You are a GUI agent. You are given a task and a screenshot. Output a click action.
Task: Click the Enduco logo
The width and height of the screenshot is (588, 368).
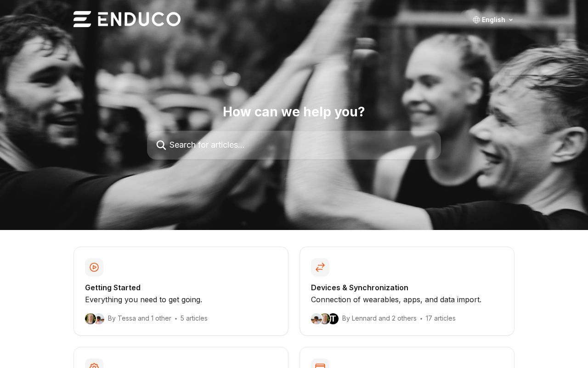point(127,19)
